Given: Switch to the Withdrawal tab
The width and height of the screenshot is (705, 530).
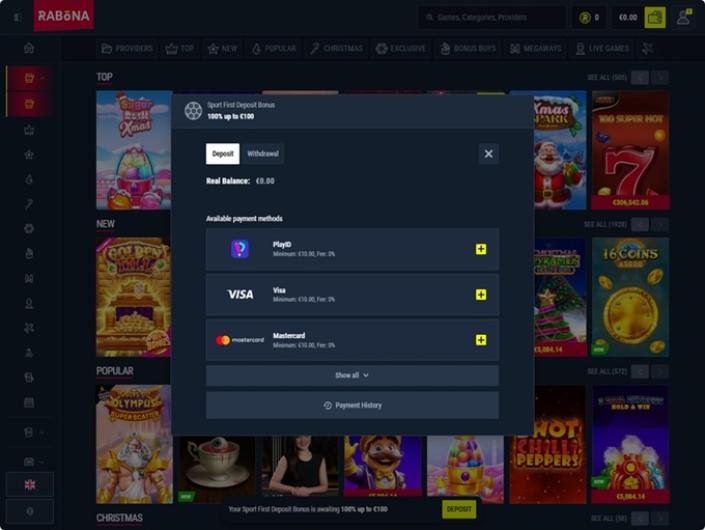Looking at the screenshot, I should tap(262, 154).
